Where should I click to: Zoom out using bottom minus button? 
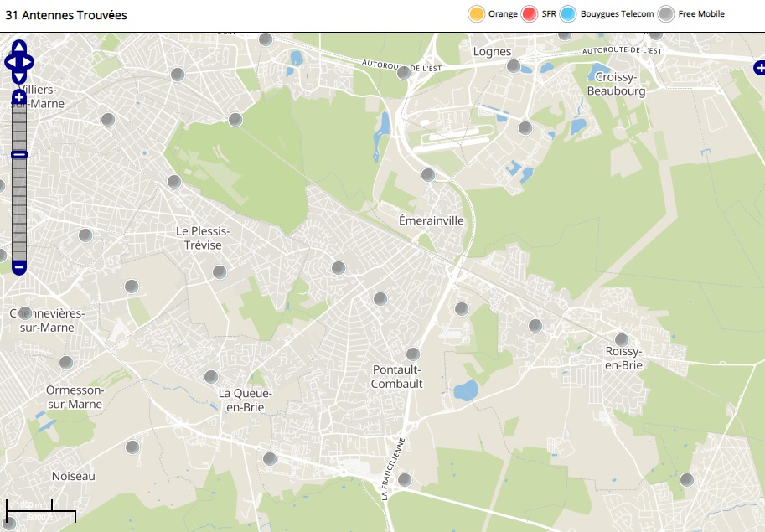coord(19,267)
